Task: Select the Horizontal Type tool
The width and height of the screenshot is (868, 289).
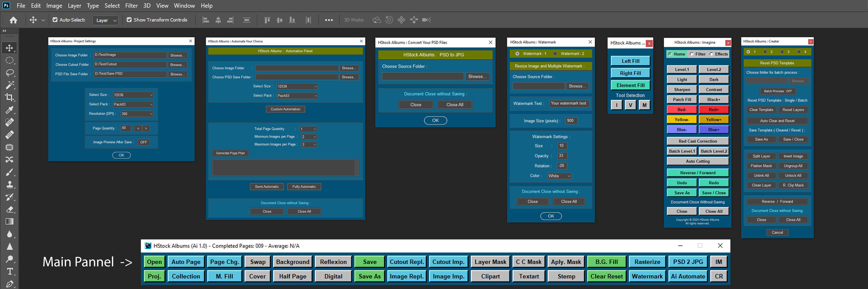Action: (9, 271)
